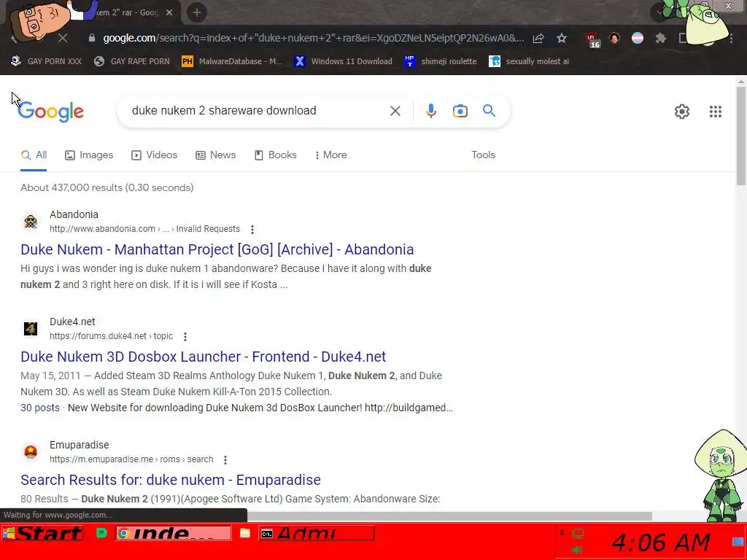Click the Google logo
747x560 pixels.
tap(50, 112)
